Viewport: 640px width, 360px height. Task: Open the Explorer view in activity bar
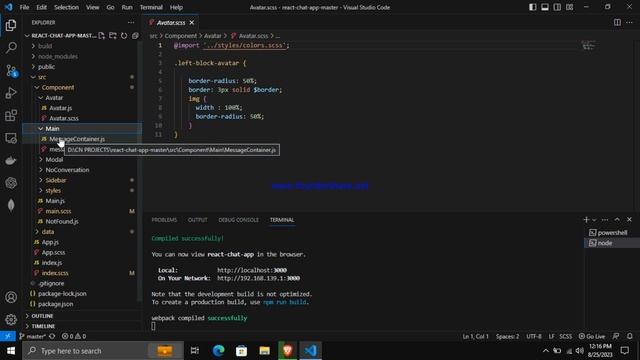coord(11,25)
